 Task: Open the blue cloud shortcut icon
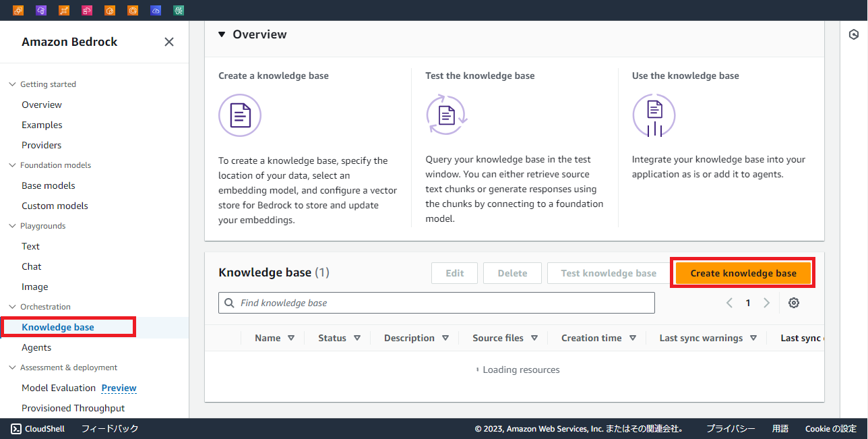(156, 10)
